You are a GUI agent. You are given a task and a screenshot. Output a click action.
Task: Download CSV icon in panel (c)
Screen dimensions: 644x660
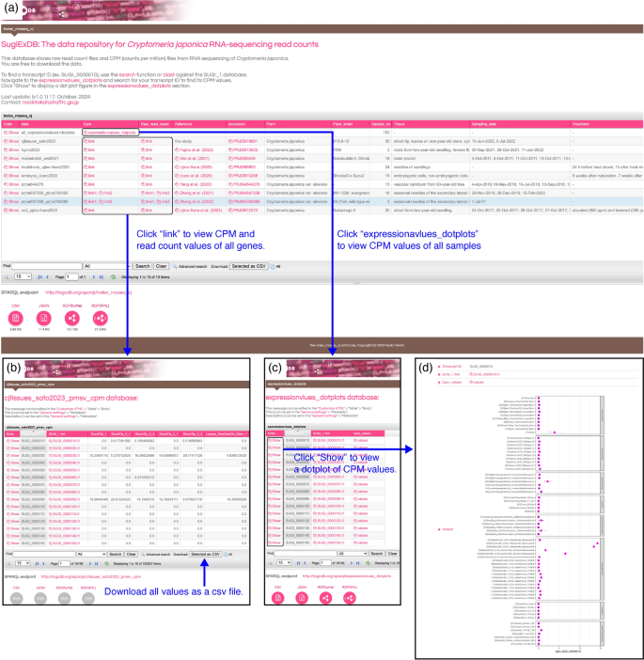[x=277, y=598]
